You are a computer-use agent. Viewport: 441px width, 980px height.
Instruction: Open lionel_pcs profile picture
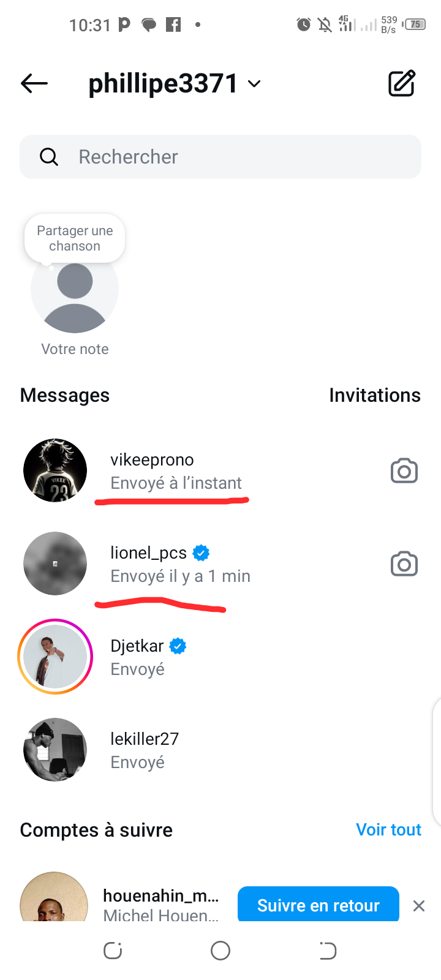pyautogui.click(x=55, y=563)
